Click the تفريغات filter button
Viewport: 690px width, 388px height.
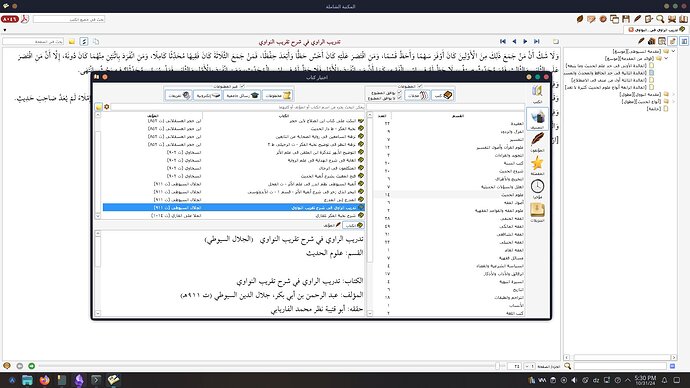tap(178, 95)
